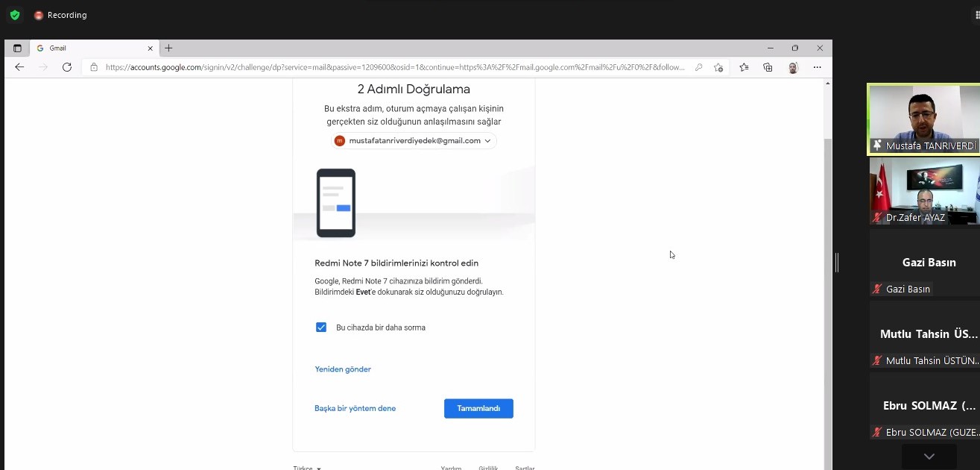
Task: Select the Gmail browser tab
Action: point(94,48)
